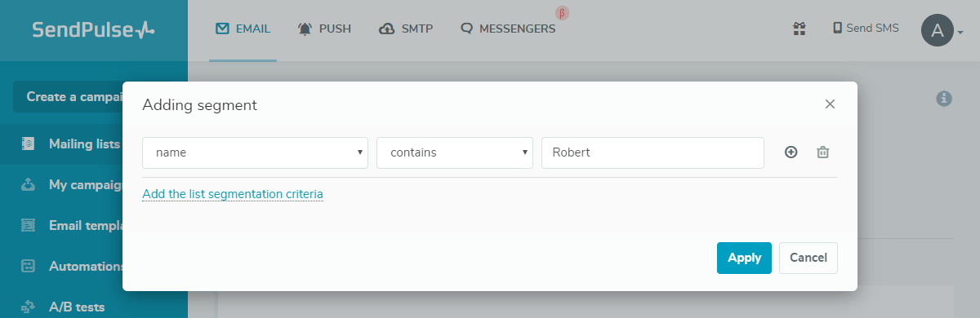
Task: Click the add condition plus icon
Action: pos(791,152)
